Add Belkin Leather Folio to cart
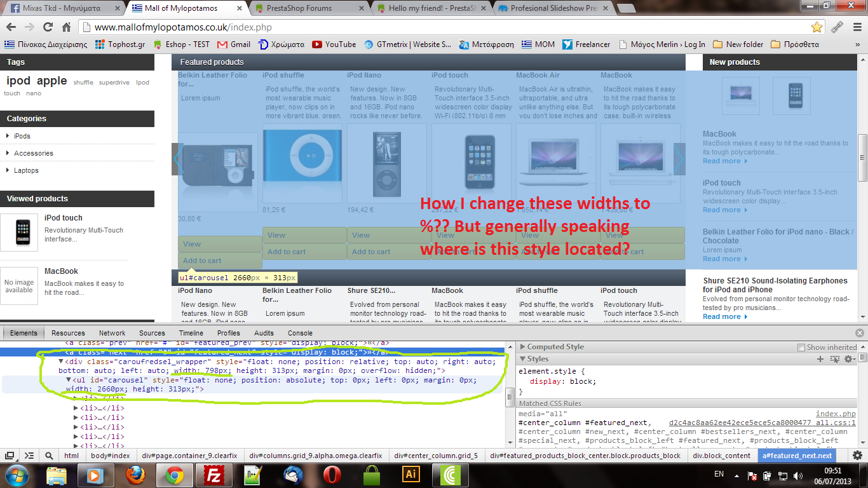Screen dimensions: 868x488 [220, 261]
